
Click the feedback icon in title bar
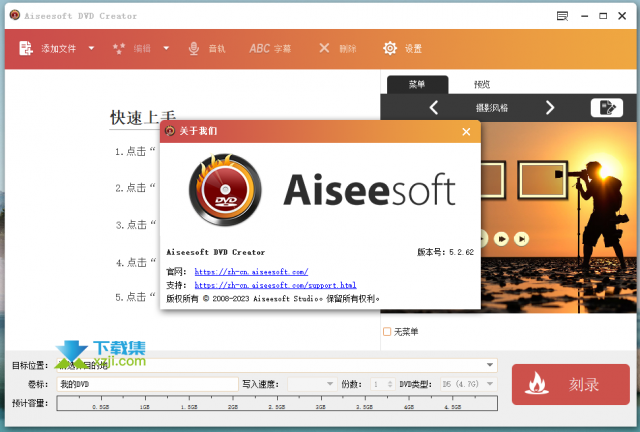coord(562,16)
